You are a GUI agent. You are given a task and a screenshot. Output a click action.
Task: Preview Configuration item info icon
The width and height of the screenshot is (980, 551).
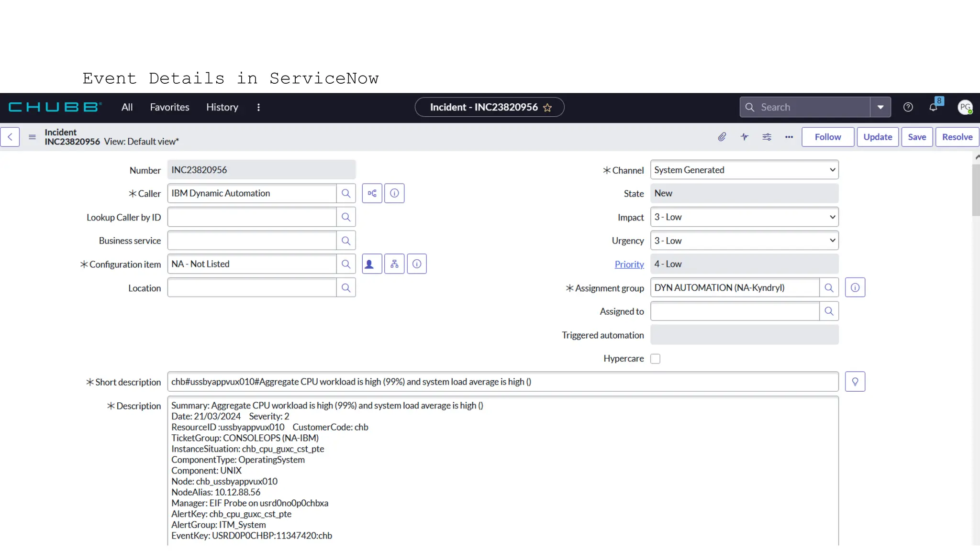(417, 264)
